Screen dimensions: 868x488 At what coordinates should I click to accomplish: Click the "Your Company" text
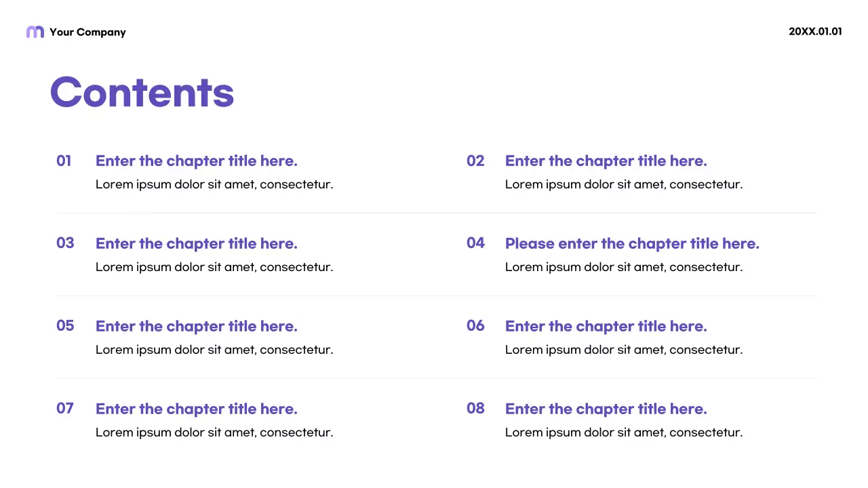(x=87, y=32)
